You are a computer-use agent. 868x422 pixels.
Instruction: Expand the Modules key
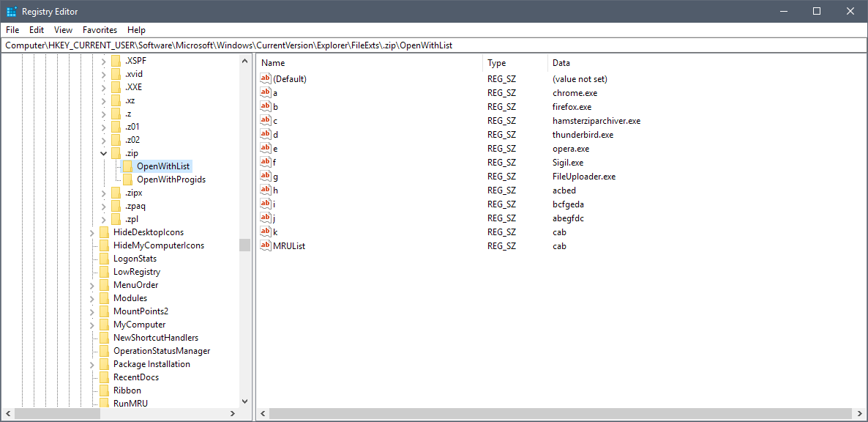[x=92, y=298]
